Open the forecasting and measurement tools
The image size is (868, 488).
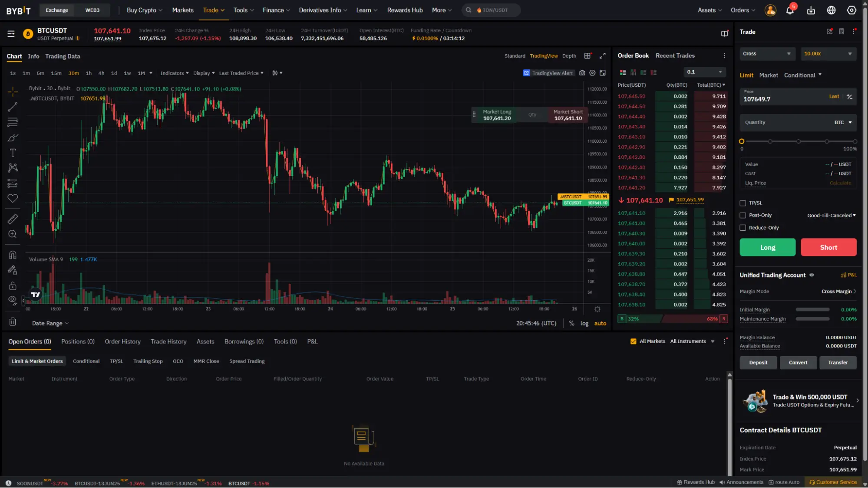(13, 183)
